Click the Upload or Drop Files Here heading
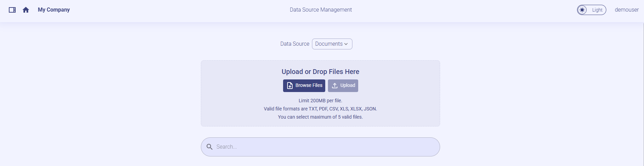 point(320,72)
